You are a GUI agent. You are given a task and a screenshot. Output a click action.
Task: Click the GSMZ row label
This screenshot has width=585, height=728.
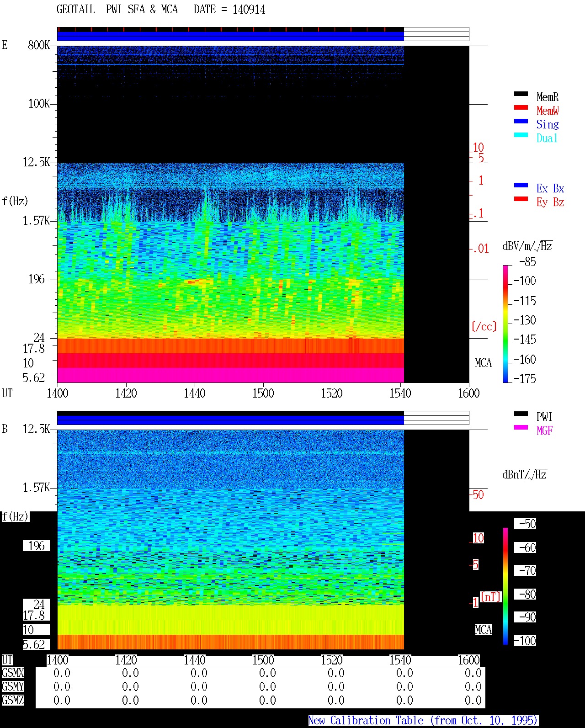click(13, 701)
